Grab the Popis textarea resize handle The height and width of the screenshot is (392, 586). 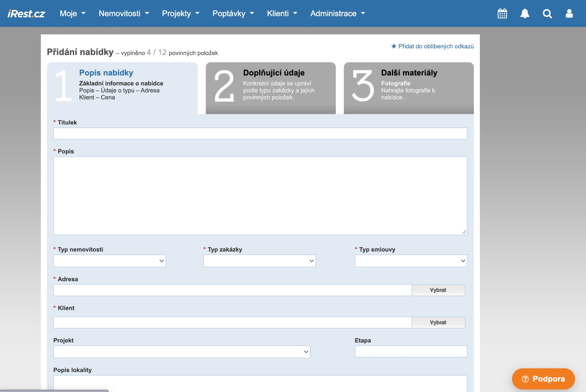click(x=464, y=232)
